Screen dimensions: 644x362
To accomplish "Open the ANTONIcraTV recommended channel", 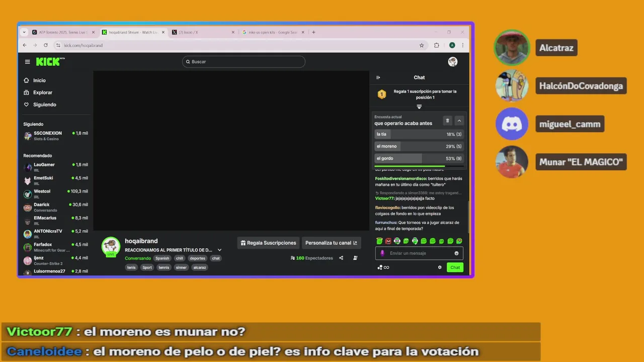I will tap(55, 234).
